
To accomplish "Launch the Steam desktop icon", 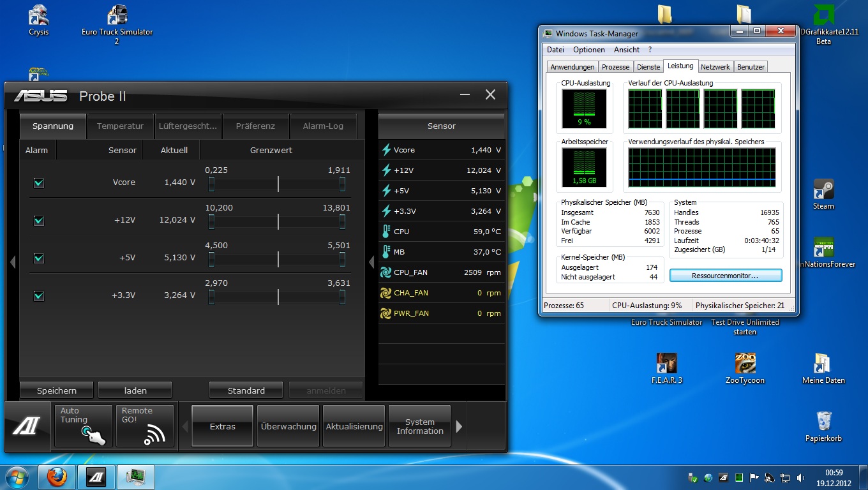I will (823, 195).
